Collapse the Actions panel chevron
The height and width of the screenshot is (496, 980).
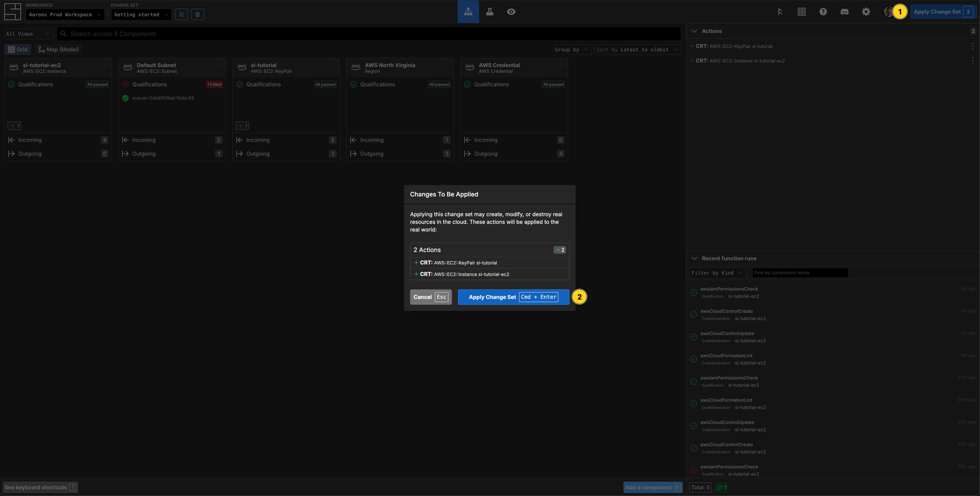pyautogui.click(x=694, y=31)
